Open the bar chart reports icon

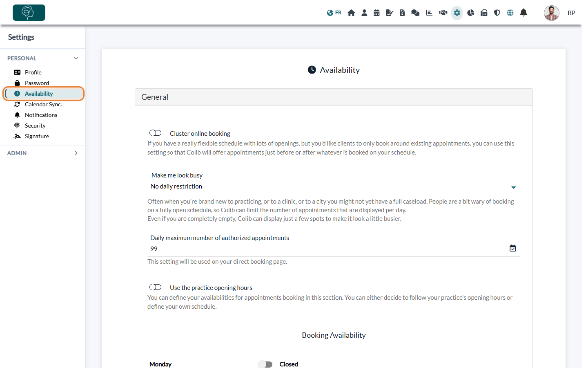(x=429, y=13)
